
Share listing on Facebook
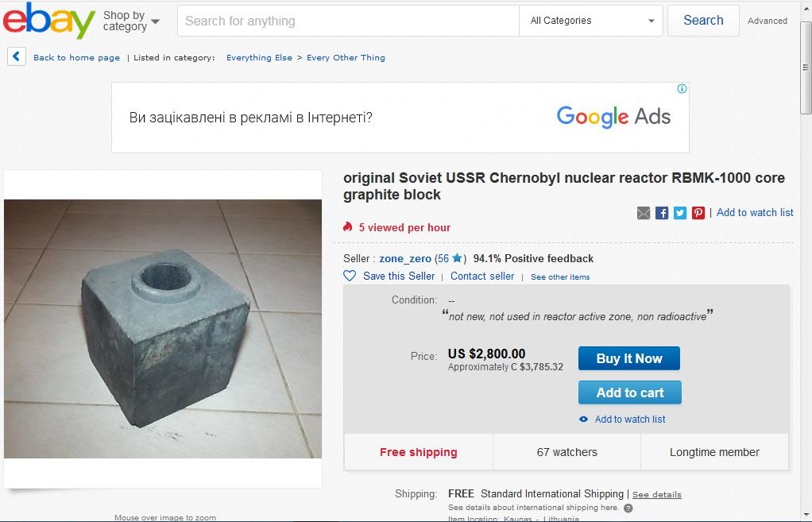click(x=662, y=213)
